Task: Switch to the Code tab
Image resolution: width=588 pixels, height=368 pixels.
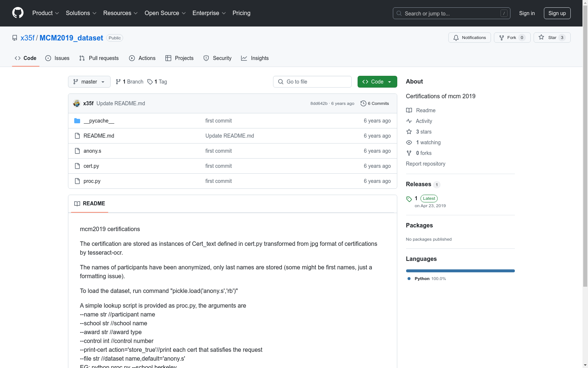Action: click(x=26, y=58)
